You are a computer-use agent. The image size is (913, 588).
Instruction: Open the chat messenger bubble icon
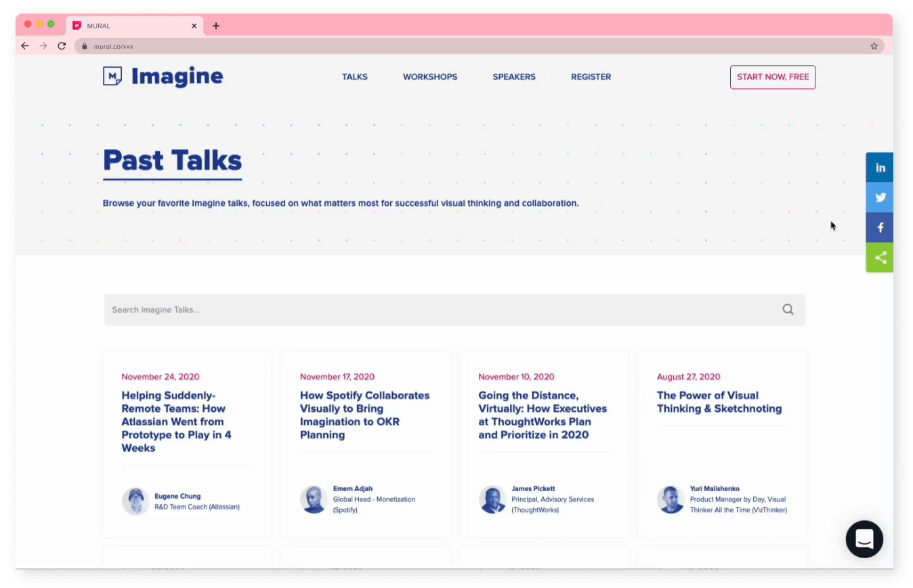coord(864,539)
